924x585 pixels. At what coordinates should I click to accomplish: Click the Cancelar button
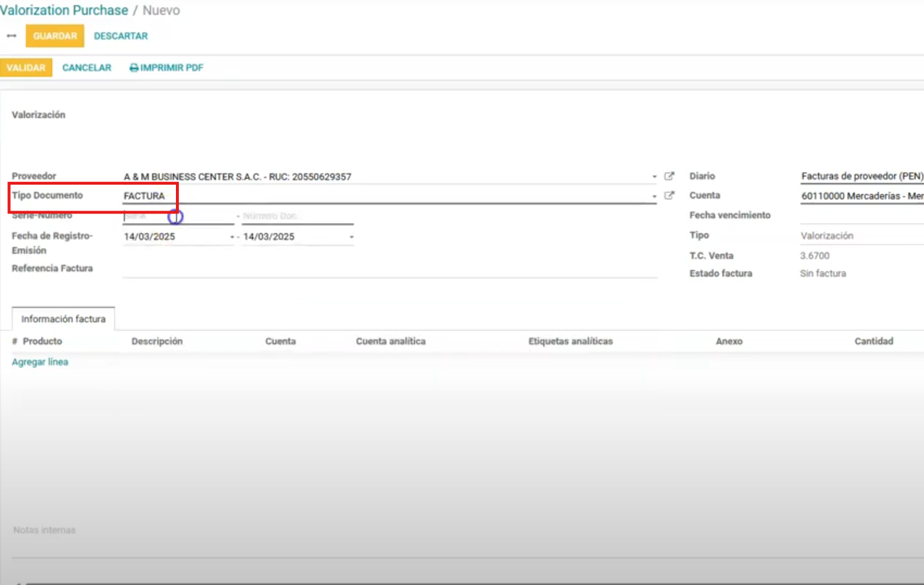click(87, 68)
